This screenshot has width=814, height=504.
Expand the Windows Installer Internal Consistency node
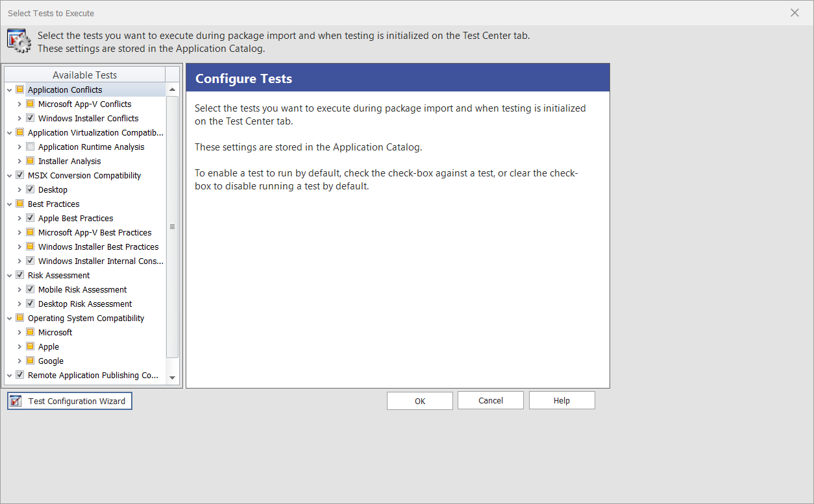pyautogui.click(x=19, y=261)
